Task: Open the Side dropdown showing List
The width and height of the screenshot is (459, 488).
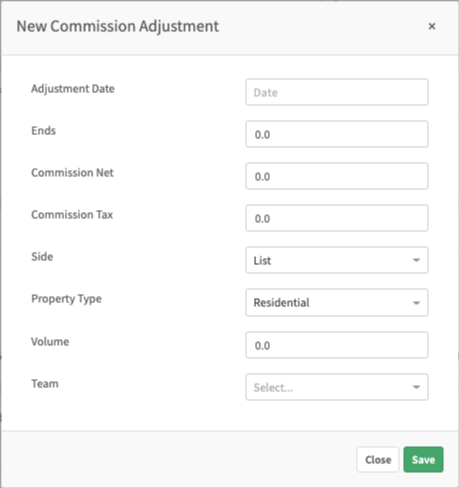Action: pos(337,260)
